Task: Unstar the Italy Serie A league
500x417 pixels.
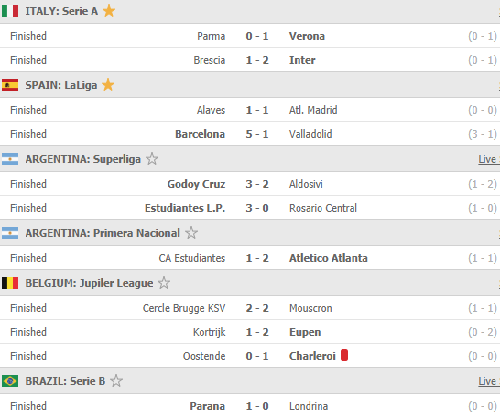Action: pyautogui.click(x=109, y=11)
